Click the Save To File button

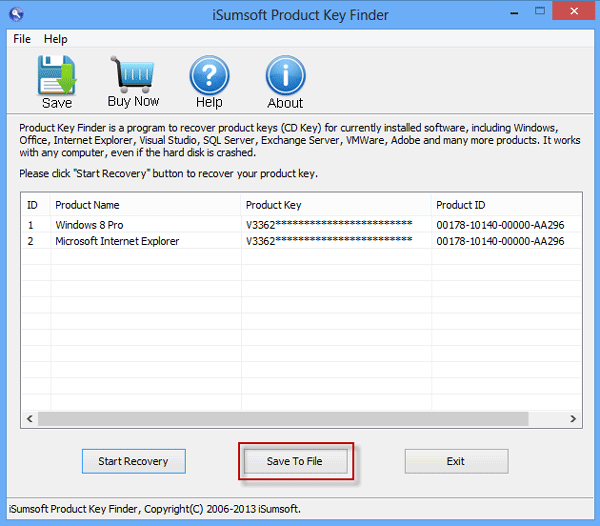[x=295, y=461]
